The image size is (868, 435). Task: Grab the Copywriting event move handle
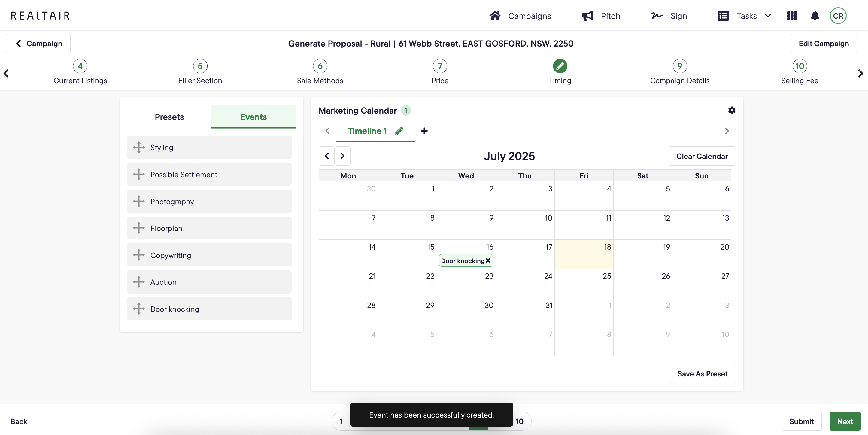tap(139, 255)
